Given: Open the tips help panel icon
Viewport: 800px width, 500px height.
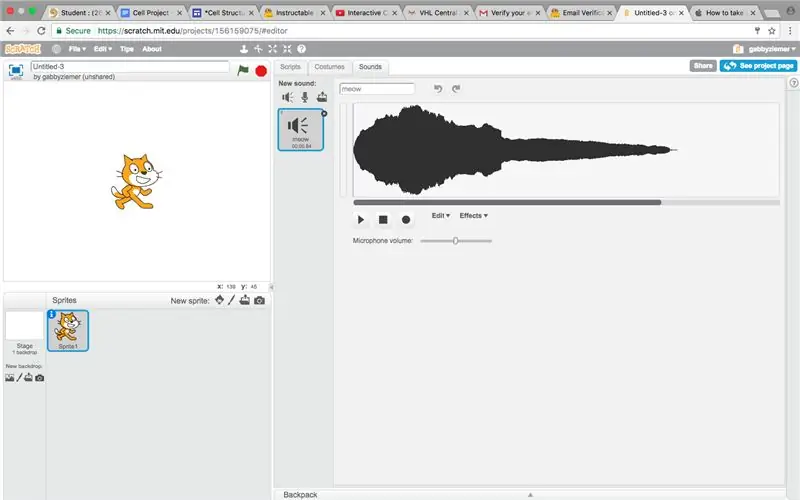Looking at the screenshot, I should coord(793,83).
